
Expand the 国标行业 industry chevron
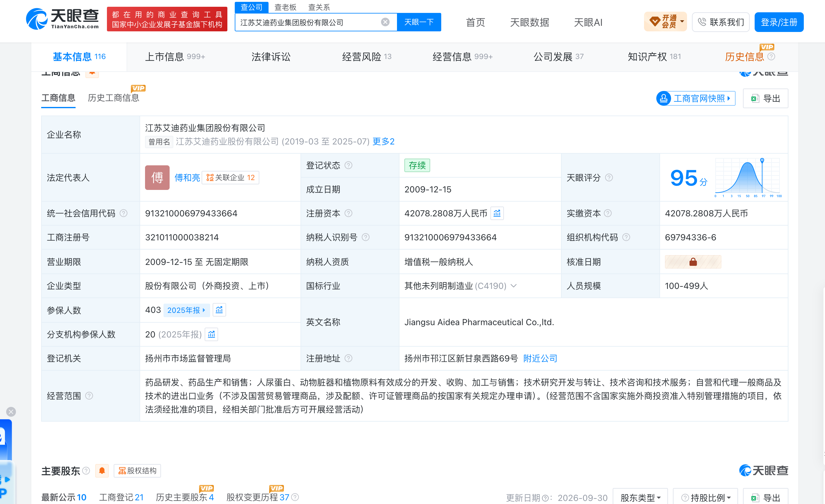tap(514, 286)
